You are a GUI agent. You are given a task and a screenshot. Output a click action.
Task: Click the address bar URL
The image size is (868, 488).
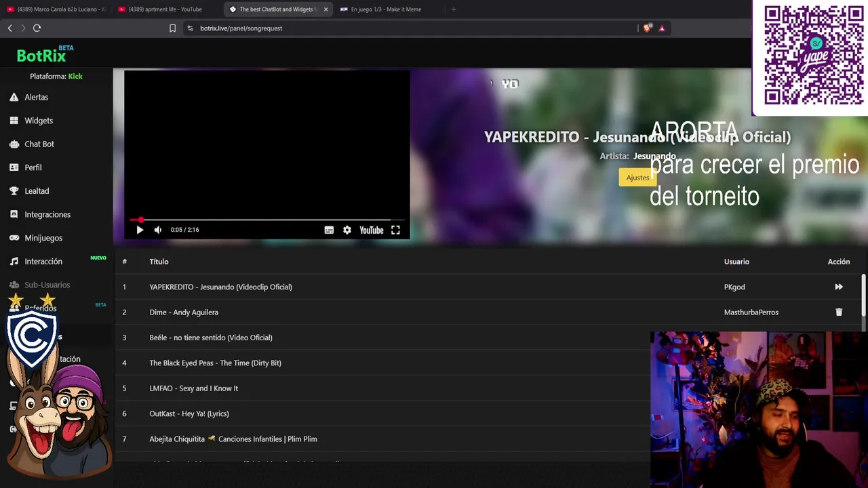click(x=241, y=28)
